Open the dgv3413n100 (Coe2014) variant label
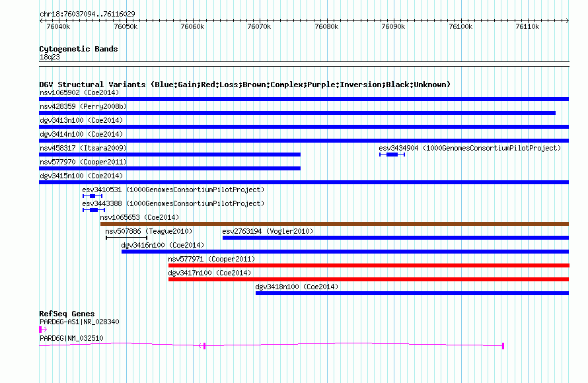Image resolution: width=588 pixels, height=383 pixels. (x=81, y=120)
